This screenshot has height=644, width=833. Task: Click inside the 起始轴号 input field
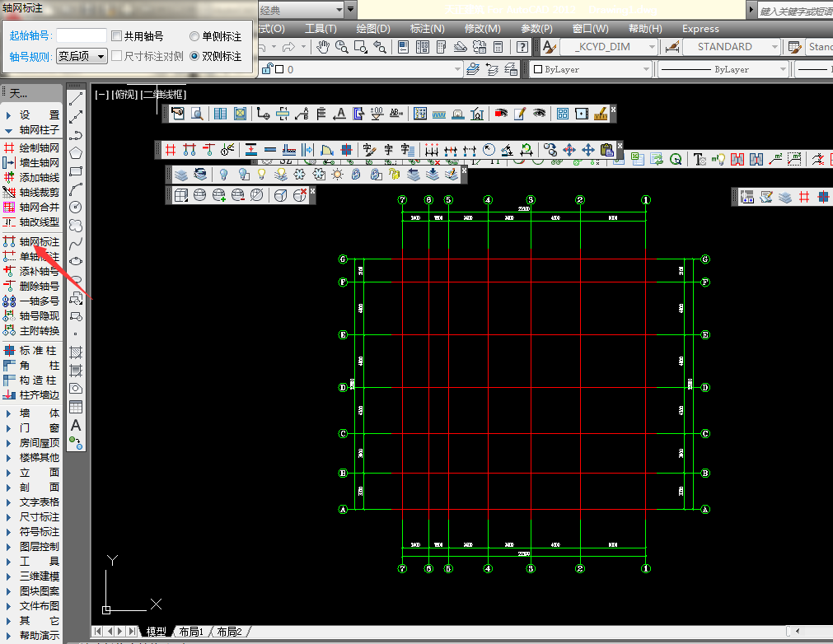click(x=82, y=35)
